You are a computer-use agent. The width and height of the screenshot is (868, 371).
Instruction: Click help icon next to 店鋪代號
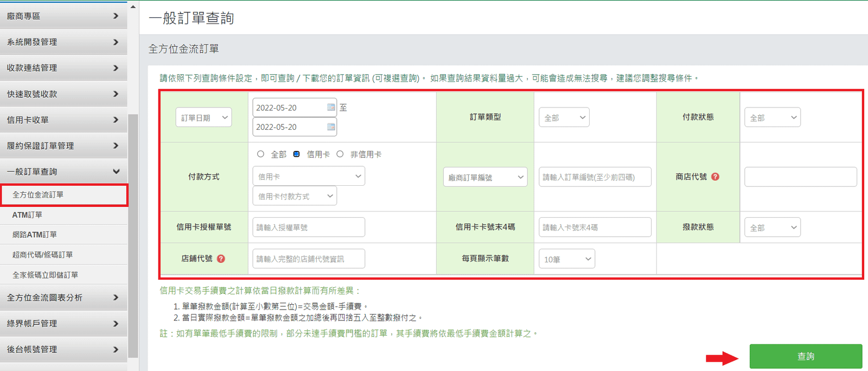[x=221, y=259]
